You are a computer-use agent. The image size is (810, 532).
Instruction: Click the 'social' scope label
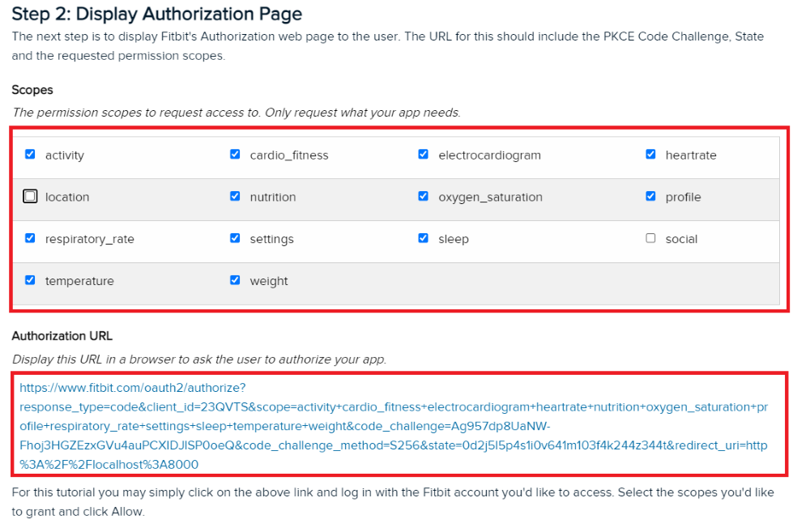(x=681, y=239)
